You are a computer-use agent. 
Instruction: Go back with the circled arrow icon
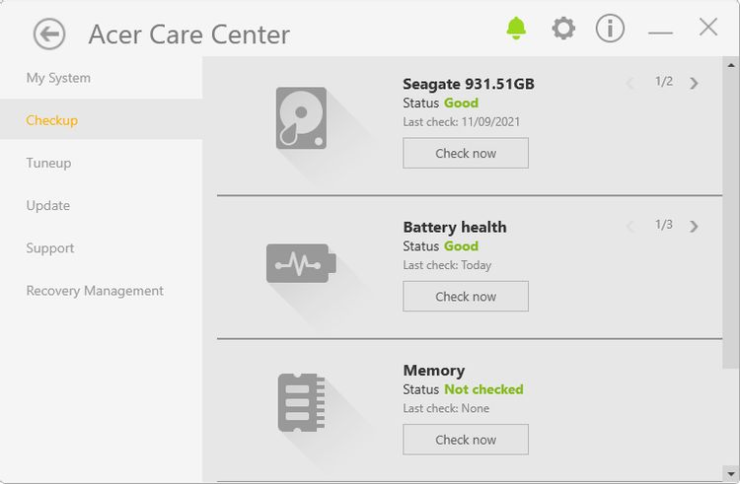click(49, 34)
